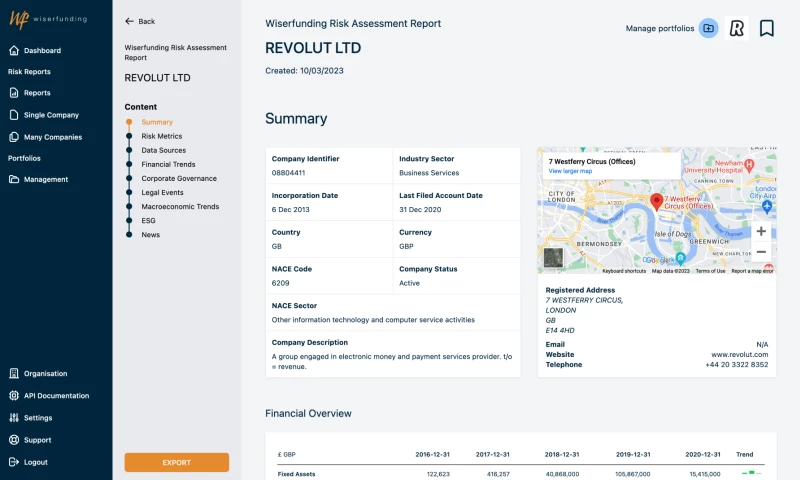The width and height of the screenshot is (800, 480).
Task: Click the EXPORT button
Action: click(177, 462)
